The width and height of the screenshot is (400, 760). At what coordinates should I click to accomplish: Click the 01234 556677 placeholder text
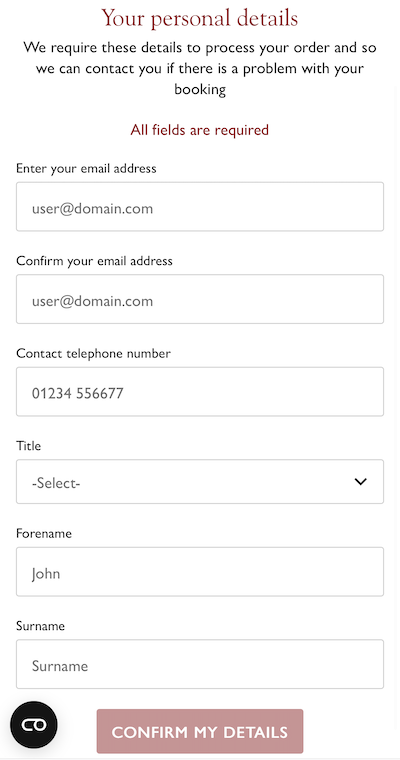[x=78, y=393]
